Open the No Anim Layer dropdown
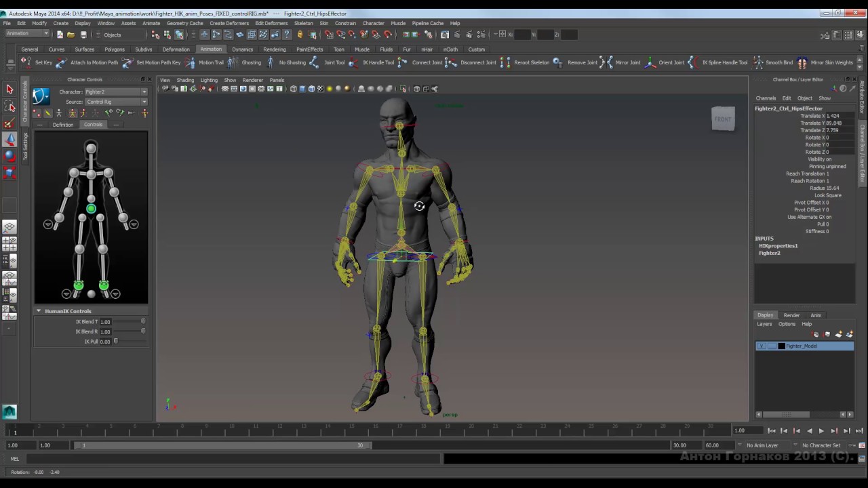This screenshot has height=488, width=868. click(765, 445)
